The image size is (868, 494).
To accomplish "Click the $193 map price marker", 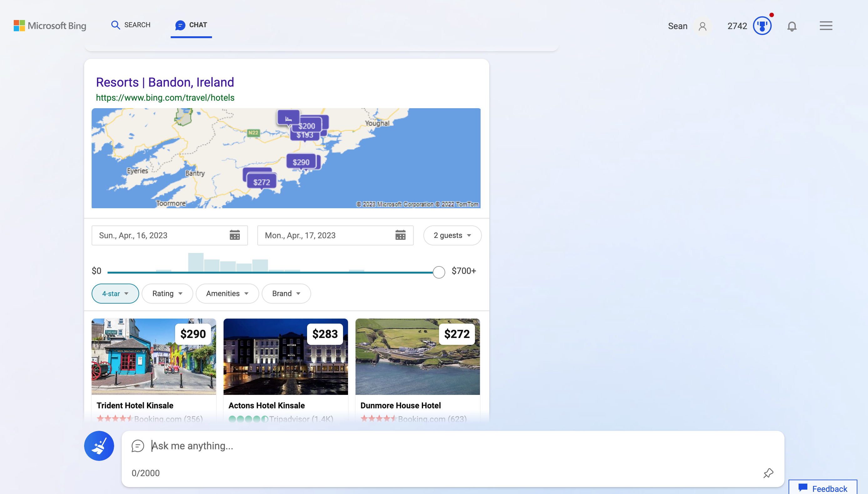I will (305, 136).
